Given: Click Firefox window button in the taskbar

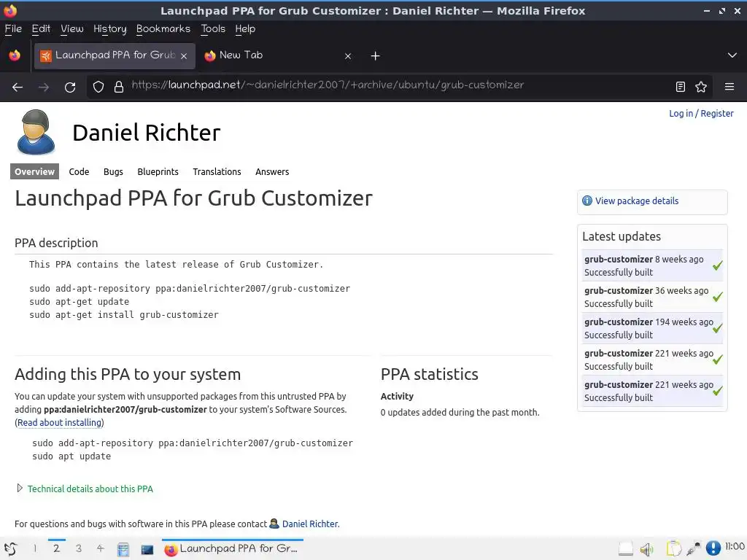Looking at the screenshot, I should pyautogui.click(x=233, y=549).
